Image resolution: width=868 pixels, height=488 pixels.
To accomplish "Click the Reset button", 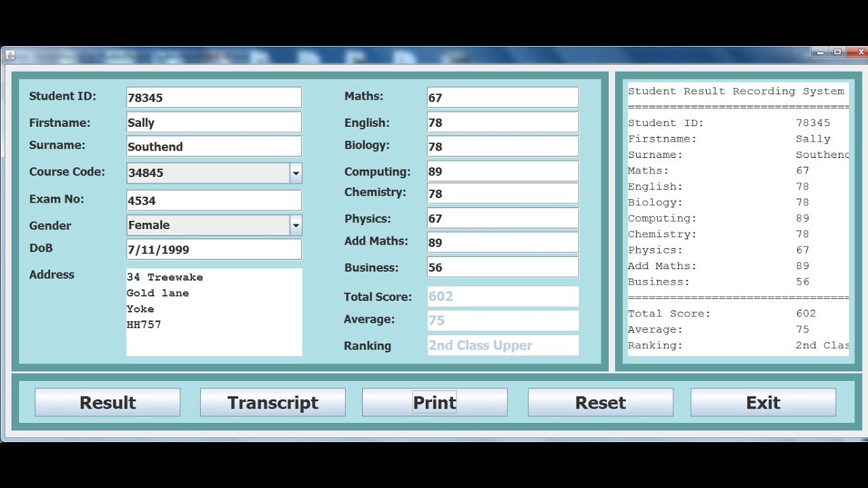I will point(600,402).
